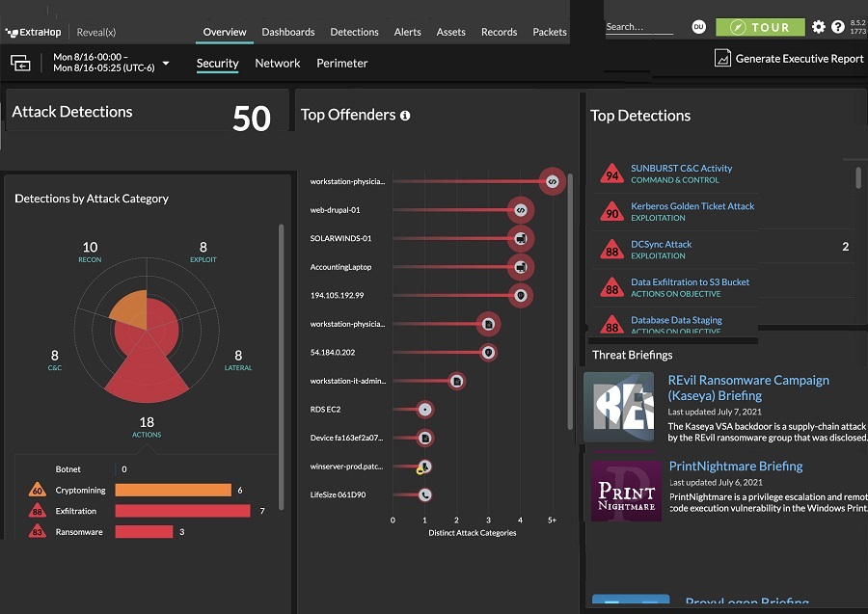868x614 pixels.
Task: Click the 94 risk score triangle for SUNBURST
Action: click(x=611, y=174)
